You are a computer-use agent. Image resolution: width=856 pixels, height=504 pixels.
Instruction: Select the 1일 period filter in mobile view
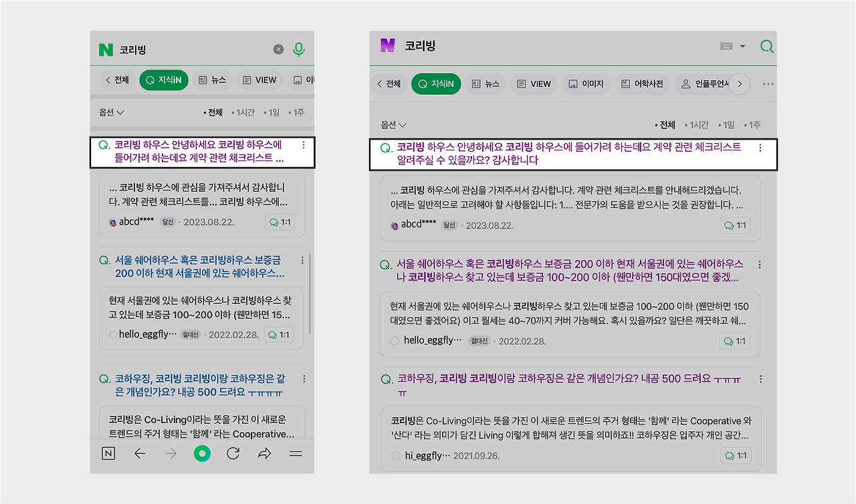[x=272, y=112]
